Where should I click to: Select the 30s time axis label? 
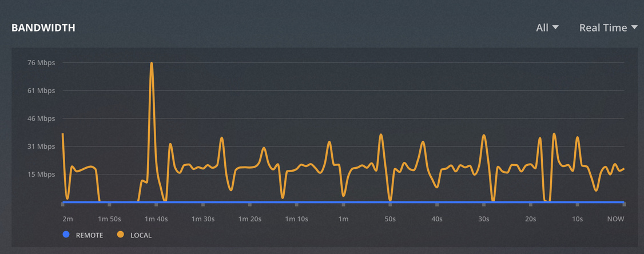[484, 219]
